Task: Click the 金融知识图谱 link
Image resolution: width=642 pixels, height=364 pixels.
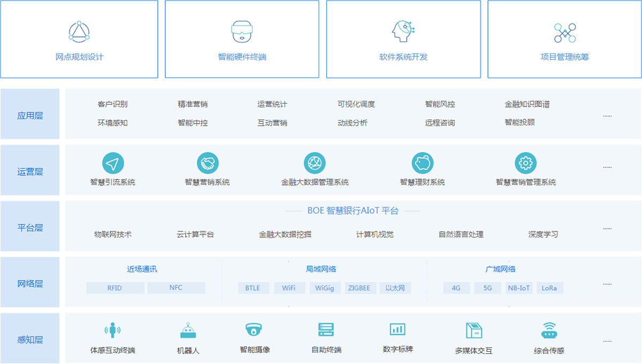Action: [527, 104]
